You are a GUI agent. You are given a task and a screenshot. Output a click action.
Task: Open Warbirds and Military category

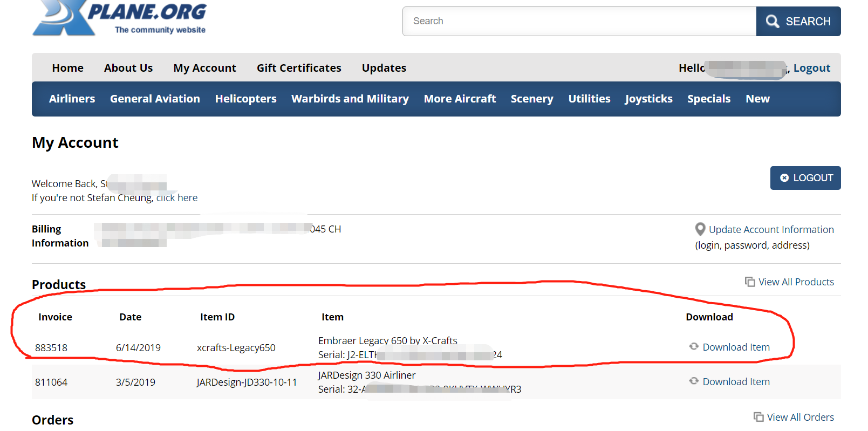point(350,99)
